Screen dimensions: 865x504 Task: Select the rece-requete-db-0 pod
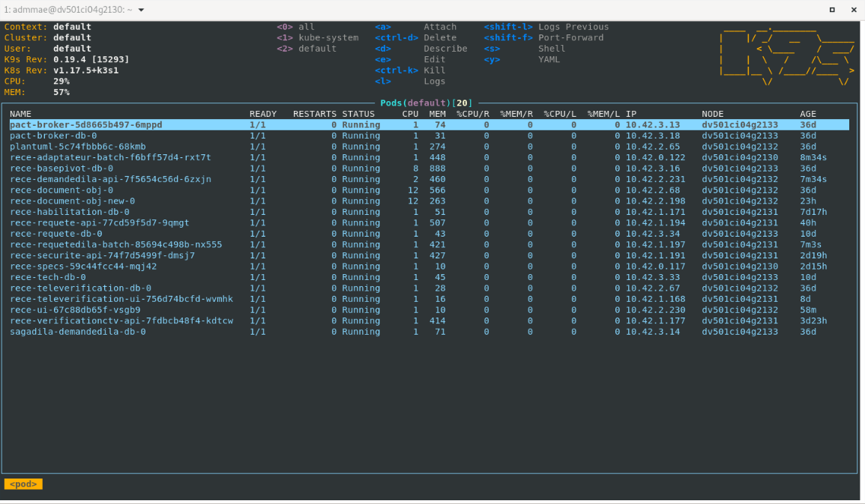click(x=430, y=234)
